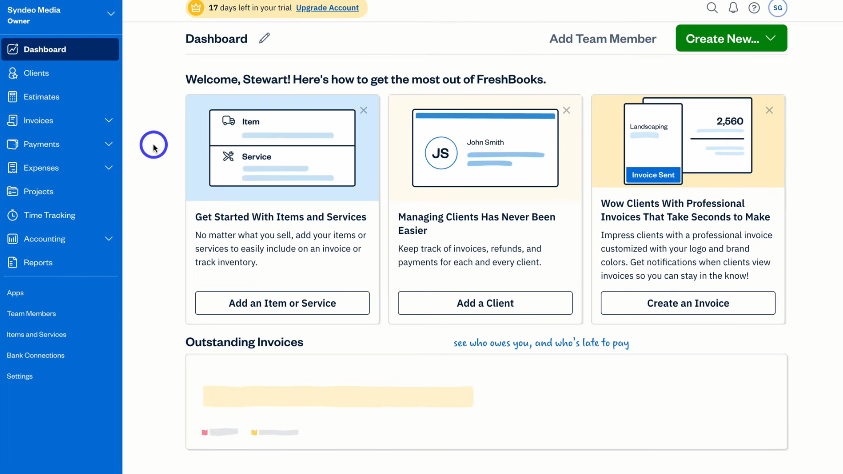
Task: Expand the Syndeo Media account switcher
Action: (111, 14)
